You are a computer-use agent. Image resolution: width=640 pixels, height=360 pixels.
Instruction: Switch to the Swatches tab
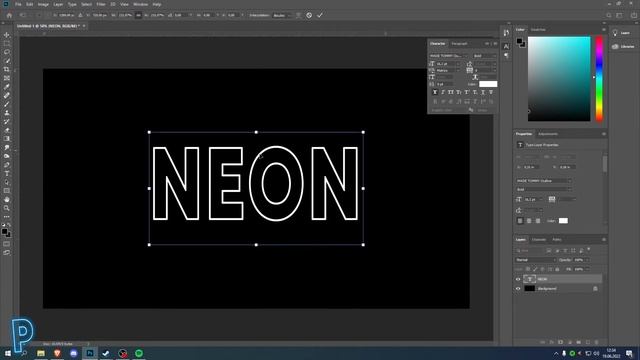click(x=538, y=29)
